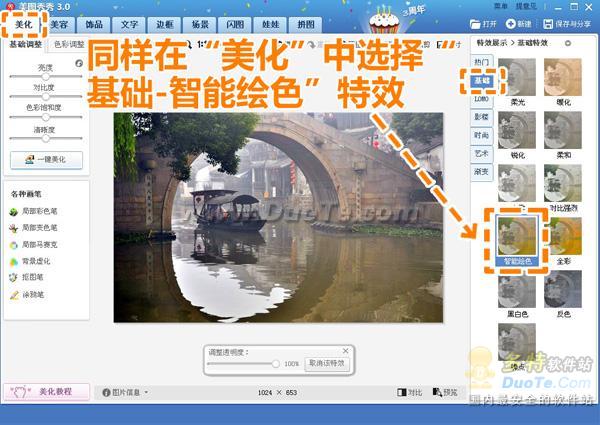This screenshot has width=600, height=425.
Task: Click the 一键美化 button
Action: coord(46,160)
